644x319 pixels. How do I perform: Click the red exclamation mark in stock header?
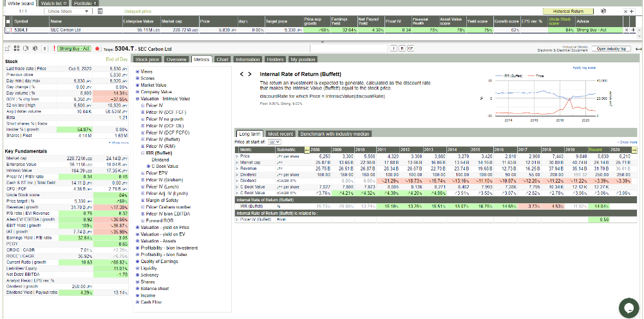(x=54, y=49)
